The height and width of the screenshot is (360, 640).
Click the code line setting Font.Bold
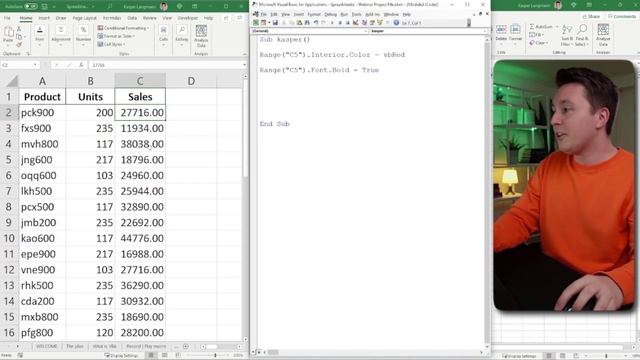pos(319,70)
